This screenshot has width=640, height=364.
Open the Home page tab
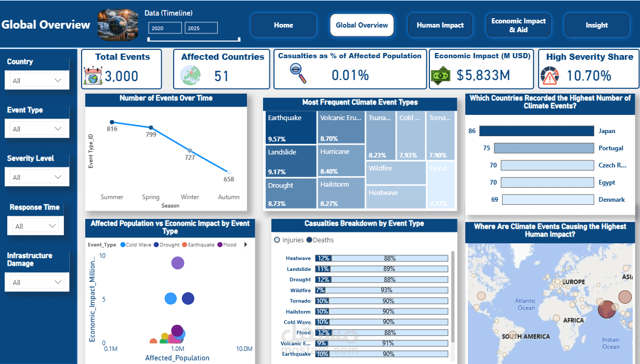tap(283, 25)
